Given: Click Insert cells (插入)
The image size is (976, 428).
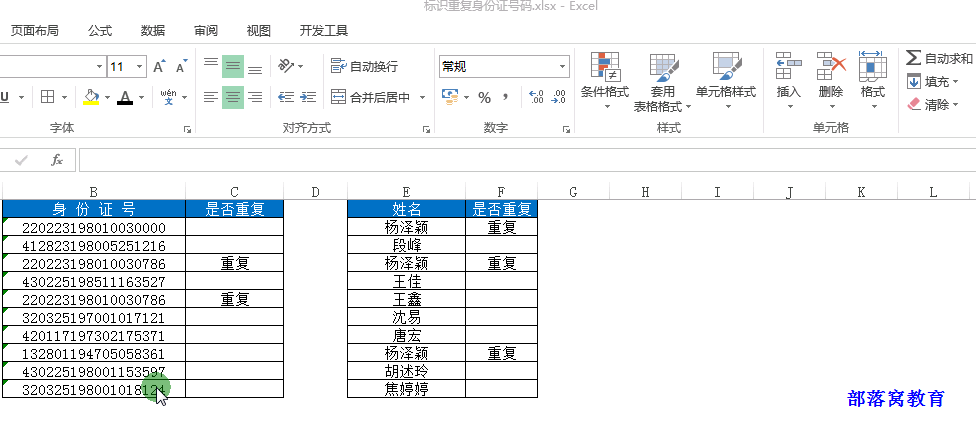Looking at the screenshot, I should 789,81.
